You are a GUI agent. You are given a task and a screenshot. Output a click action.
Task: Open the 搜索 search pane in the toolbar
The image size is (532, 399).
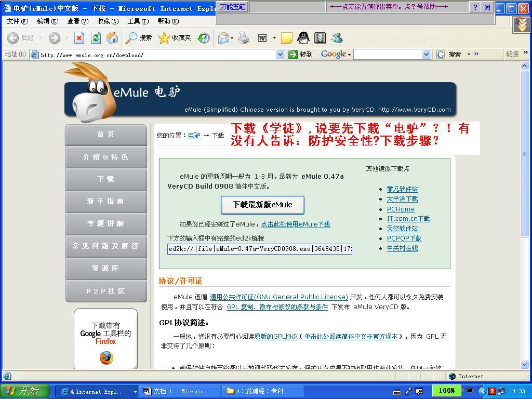click(138, 37)
